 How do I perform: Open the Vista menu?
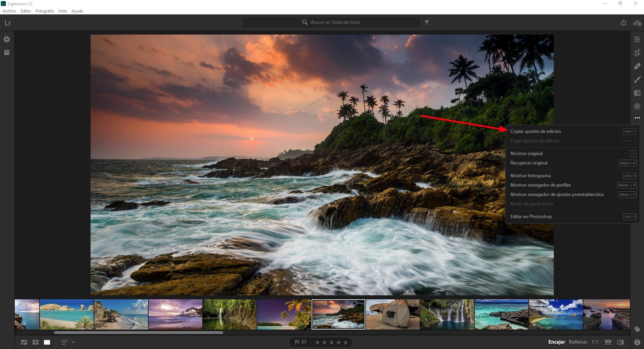click(x=62, y=11)
